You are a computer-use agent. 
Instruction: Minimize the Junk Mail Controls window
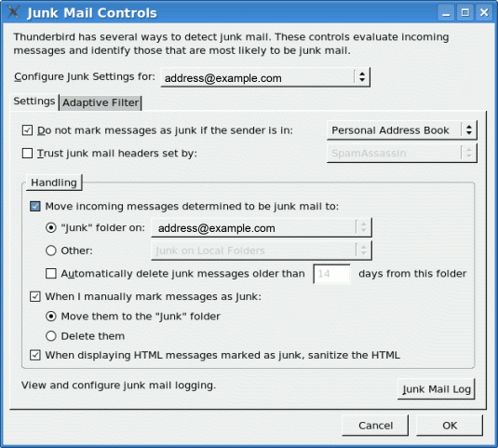[446, 13]
